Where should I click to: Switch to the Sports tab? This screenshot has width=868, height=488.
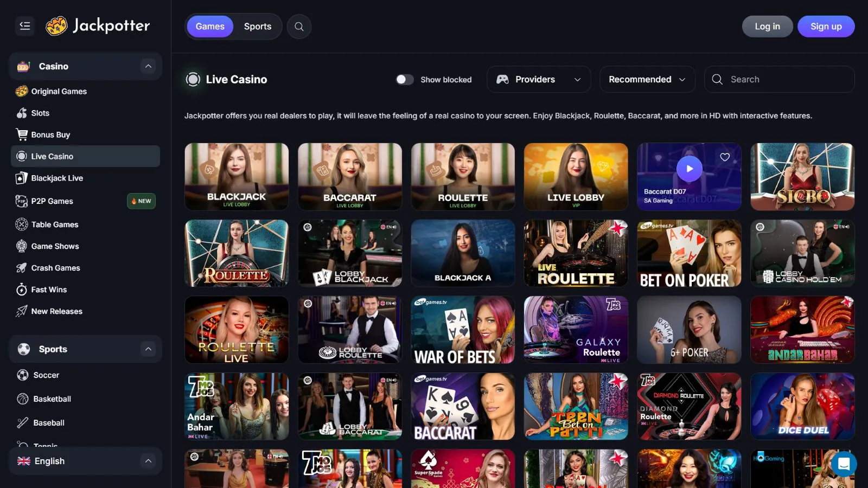pyautogui.click(x=257, y=27)
